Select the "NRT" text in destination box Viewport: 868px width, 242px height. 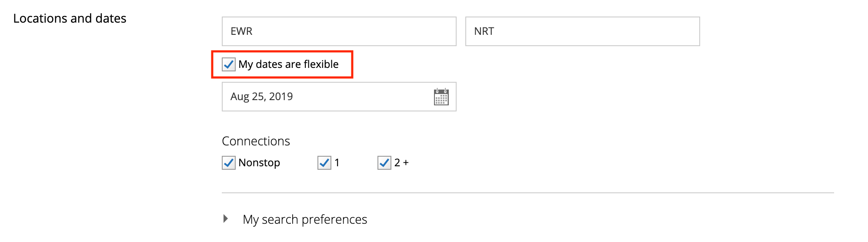coord(484,31)
